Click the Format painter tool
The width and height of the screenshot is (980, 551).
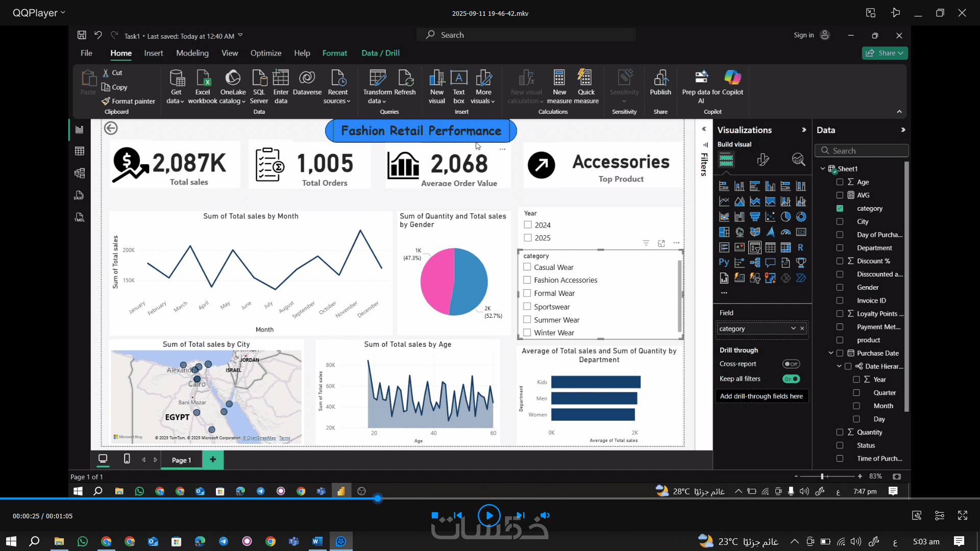tap(128, 102)
